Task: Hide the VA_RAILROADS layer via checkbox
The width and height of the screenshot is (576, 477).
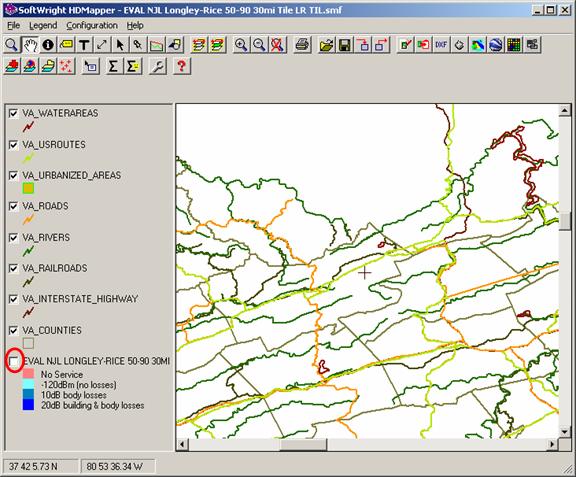Action: point(14,269)
